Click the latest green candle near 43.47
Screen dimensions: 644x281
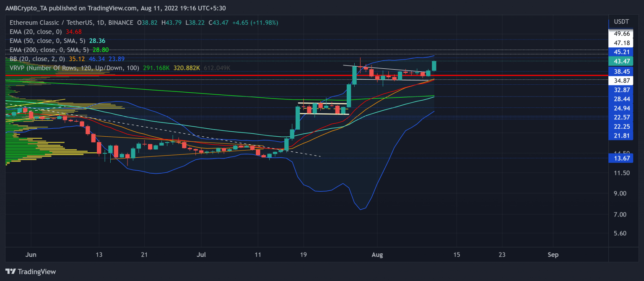[434, 66]
